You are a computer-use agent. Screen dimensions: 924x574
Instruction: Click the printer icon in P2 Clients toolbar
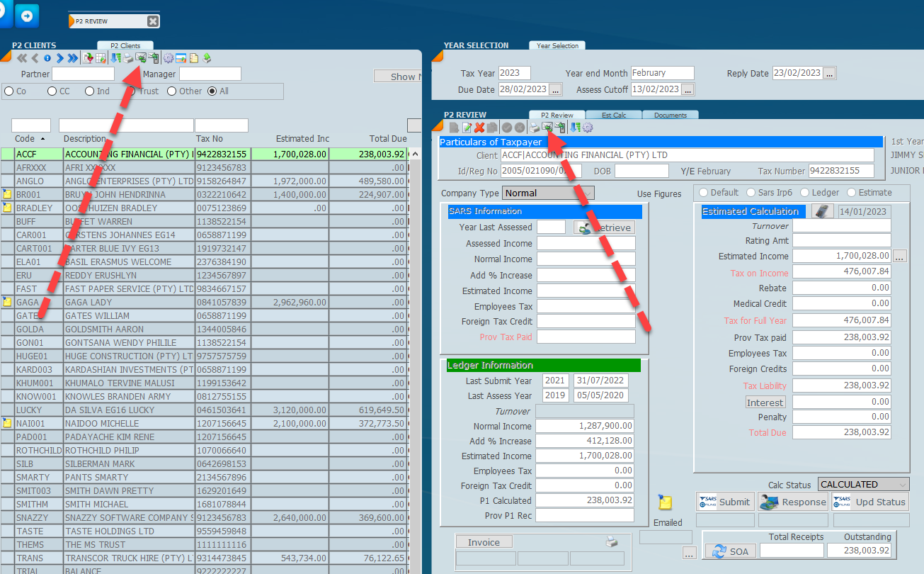point(128,58)
